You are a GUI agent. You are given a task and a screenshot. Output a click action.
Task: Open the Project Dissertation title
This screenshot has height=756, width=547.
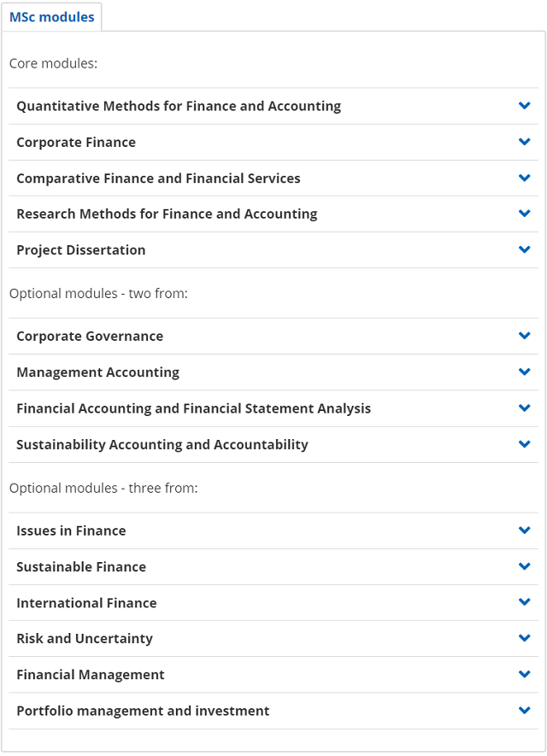pos(81,249)
